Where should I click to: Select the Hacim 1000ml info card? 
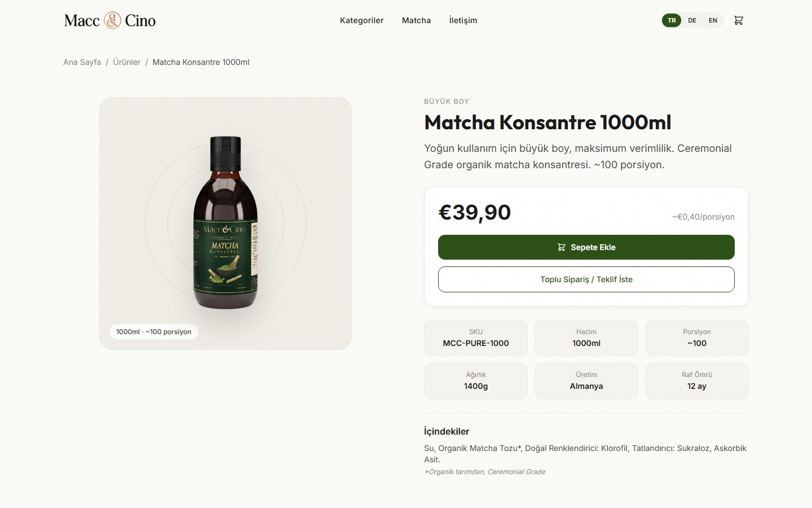586,338
